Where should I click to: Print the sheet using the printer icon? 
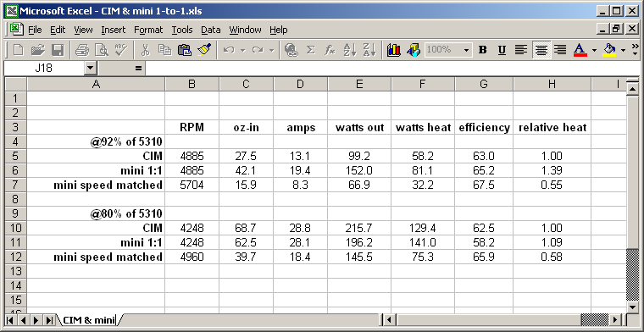click(x=82, y=50)
